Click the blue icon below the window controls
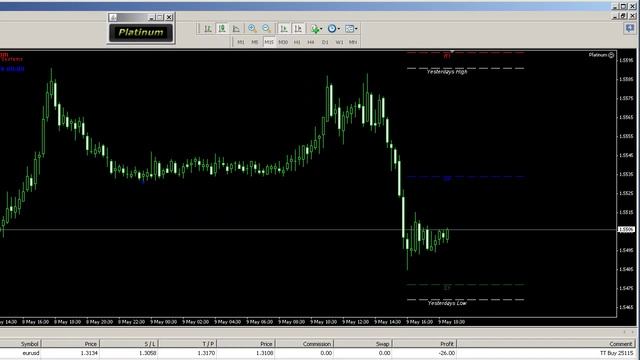Viewport: 640px width, 360px height. 630,28
